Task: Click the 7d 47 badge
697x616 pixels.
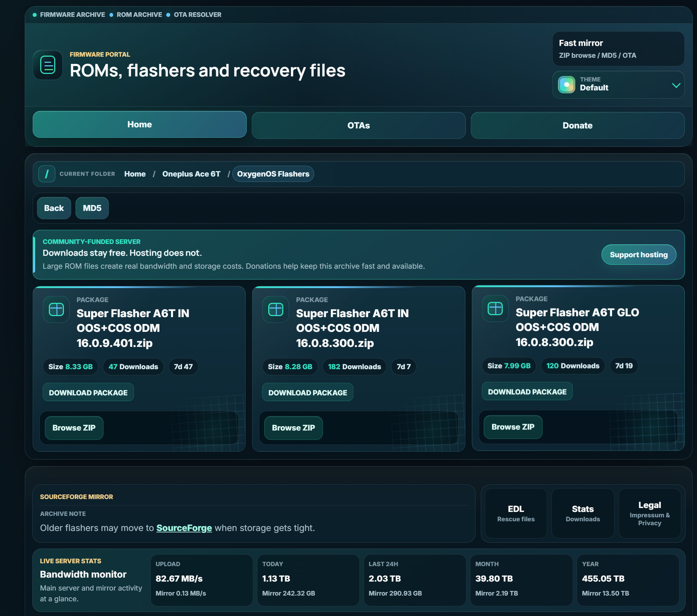Action: (183, 367)
